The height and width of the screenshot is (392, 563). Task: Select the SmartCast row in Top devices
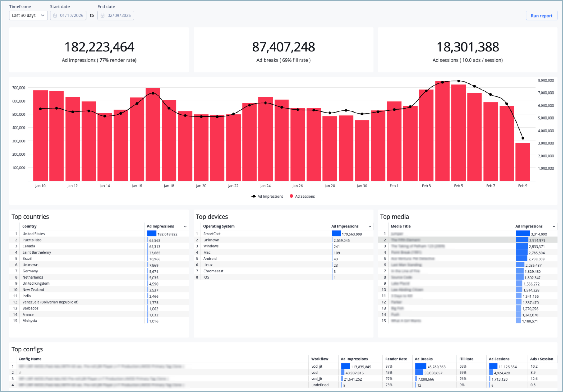click(x=264, y=234)
